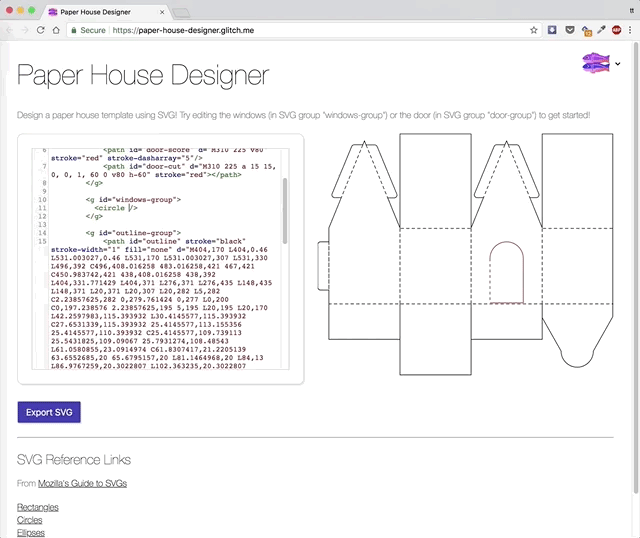Image resolution: width=640 pixels, height=538 pixels.
Task: Click the extension icon with the orange badge
Action: (x=586, y=31)
